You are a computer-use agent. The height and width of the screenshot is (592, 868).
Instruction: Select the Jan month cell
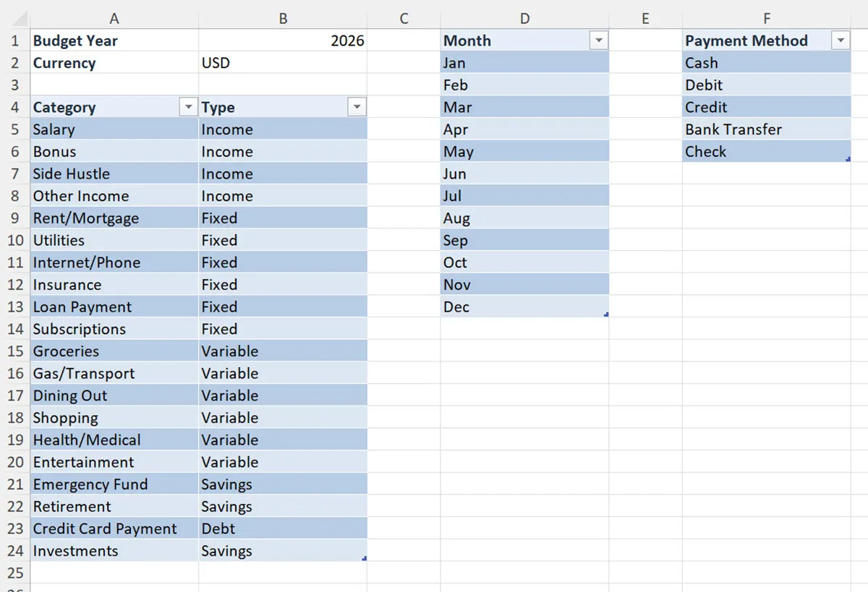[506, 63]
